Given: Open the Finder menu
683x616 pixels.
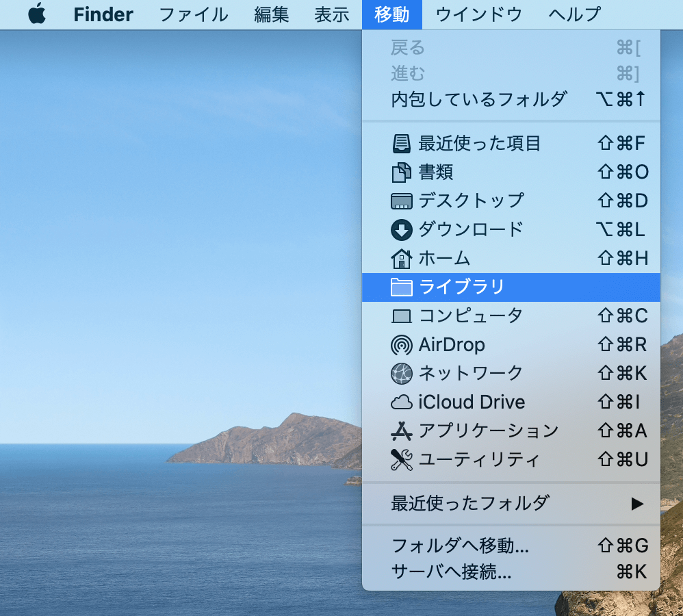Looking at the screenshot, I should tap(103, 14).
